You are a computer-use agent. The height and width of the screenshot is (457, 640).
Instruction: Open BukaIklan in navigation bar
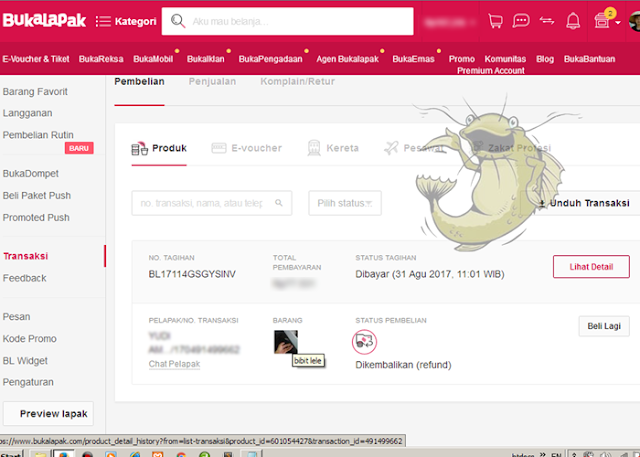[x=206, y=59]
